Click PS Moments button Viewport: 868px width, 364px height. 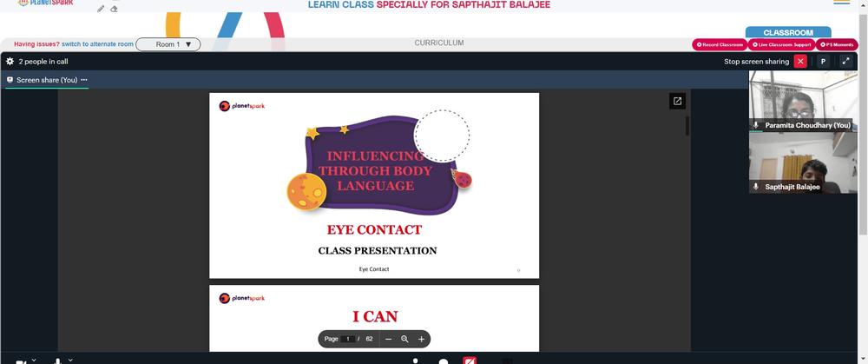[837, 45]
